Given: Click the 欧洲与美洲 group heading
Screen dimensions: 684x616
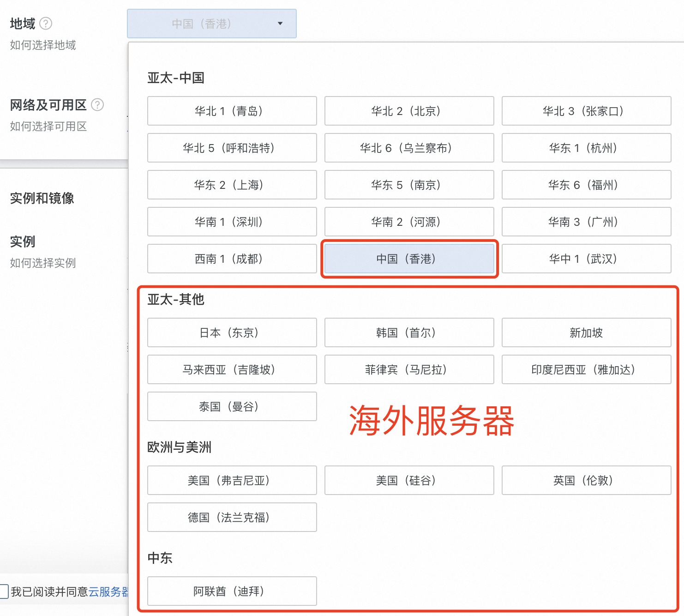Looking at the screenshot, I should coord(180,447).
